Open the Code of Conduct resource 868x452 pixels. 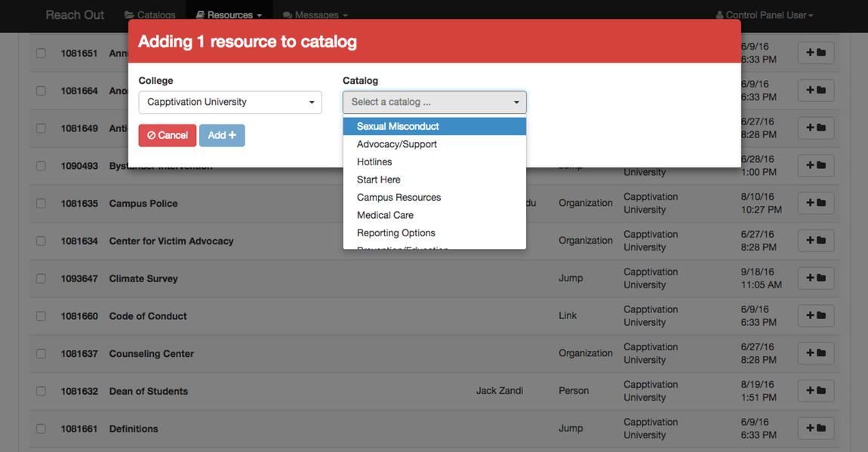[x=148, y=316]
